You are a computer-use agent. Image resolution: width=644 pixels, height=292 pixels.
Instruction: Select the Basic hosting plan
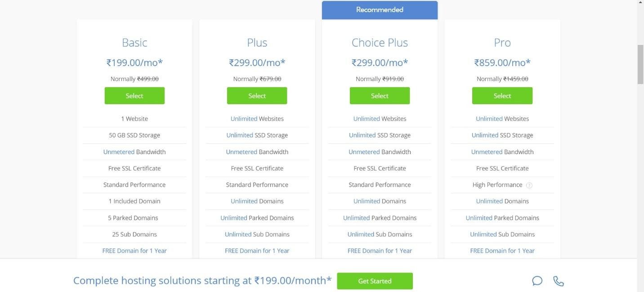point(134,96)
